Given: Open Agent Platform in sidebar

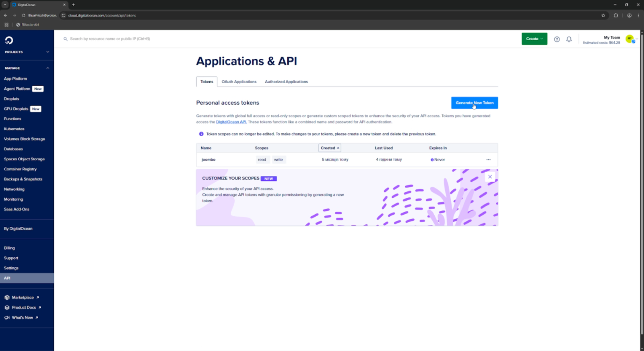Looking at the screenshot, I should click(17, 89).
